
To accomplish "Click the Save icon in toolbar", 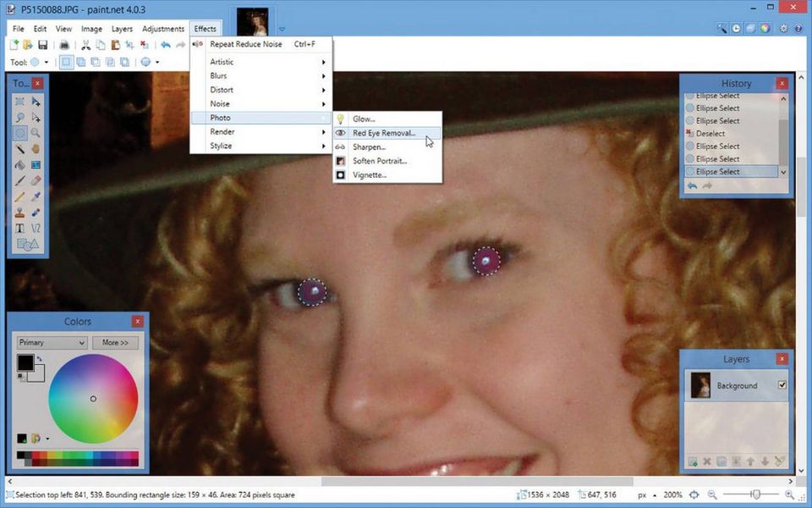I will click(x=41, y=45).
